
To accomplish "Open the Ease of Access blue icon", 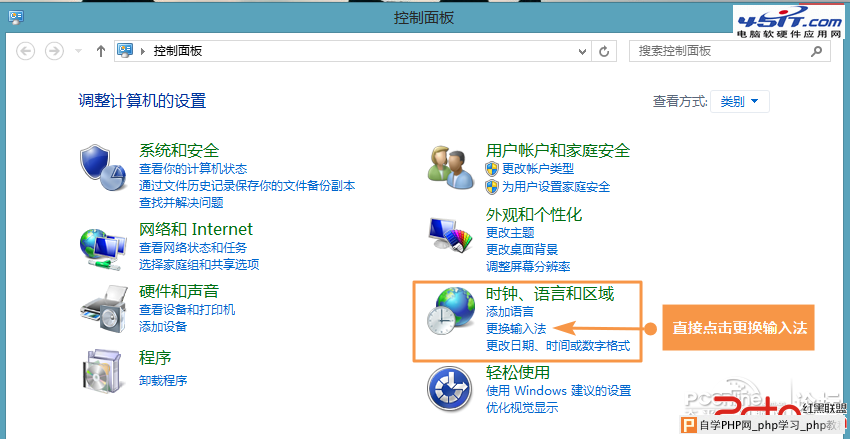I will [x=449, y=389].
